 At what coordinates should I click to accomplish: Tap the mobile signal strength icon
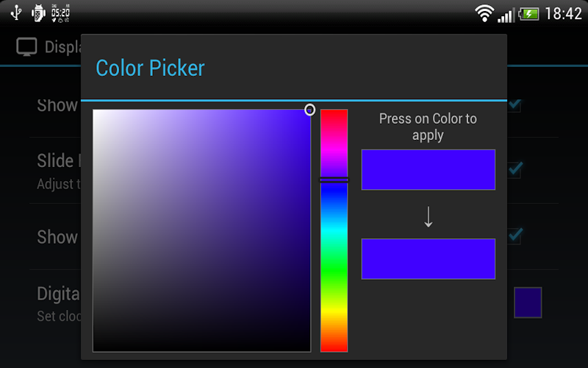pos(506,14)
